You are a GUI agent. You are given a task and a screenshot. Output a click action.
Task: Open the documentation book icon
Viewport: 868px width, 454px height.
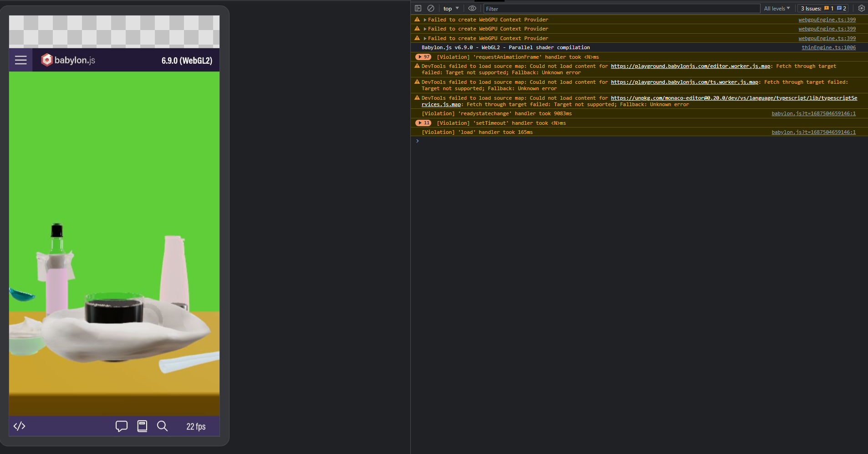point(142,426)
